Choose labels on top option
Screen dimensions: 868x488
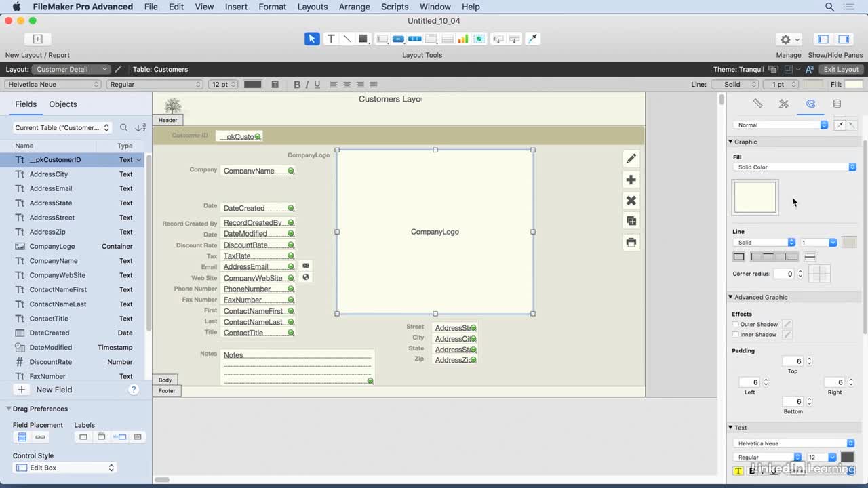pyautogui.click(x=101, y=437)
